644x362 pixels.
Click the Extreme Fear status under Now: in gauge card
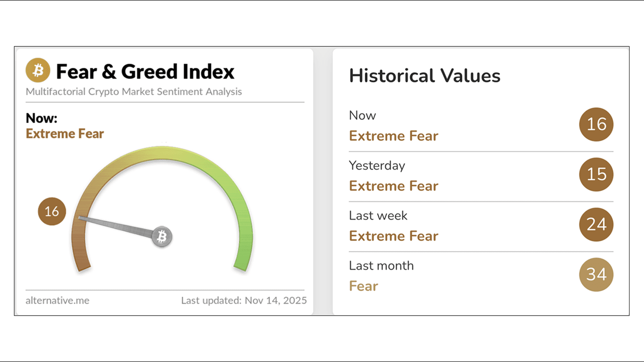pos(65,134)
